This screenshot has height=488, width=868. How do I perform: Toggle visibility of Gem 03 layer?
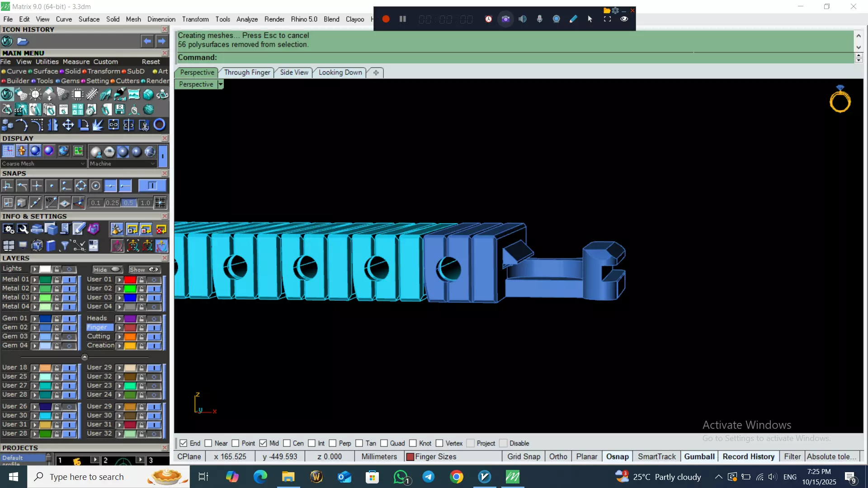tap(69, 337)
